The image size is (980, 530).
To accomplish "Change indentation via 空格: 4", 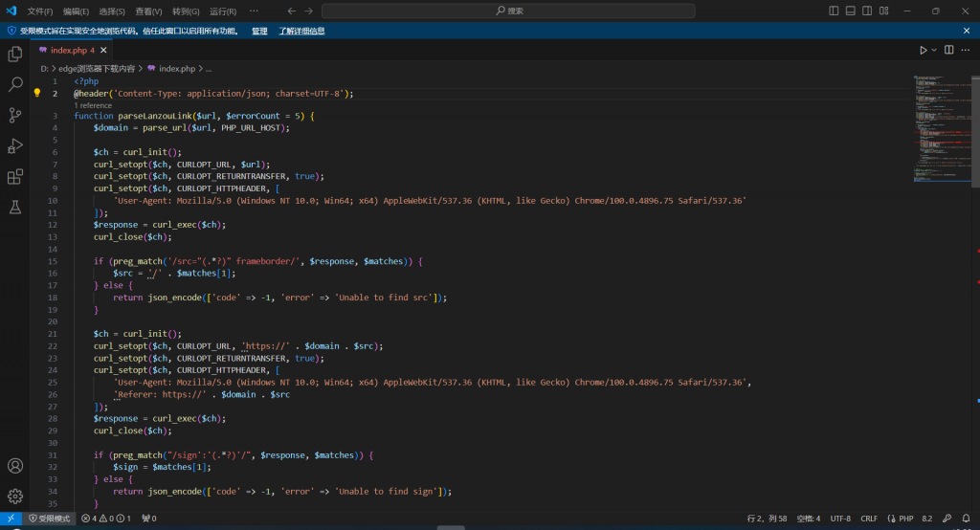I will (x=808, y=519).
